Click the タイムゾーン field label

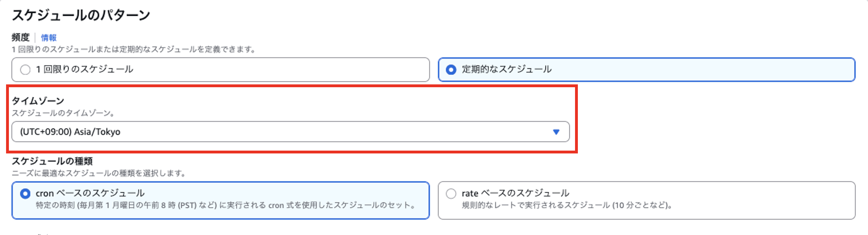(38, 101)
